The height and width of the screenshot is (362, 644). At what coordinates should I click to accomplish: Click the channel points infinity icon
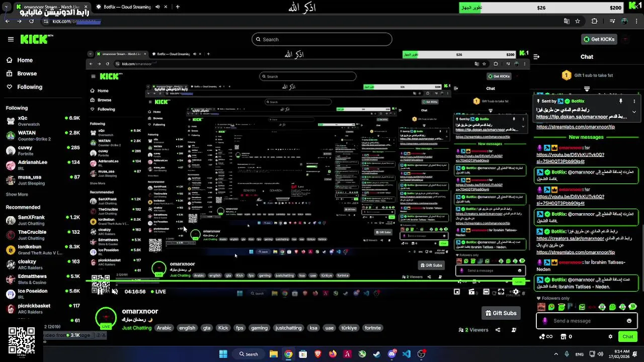[x=546, y=336]
